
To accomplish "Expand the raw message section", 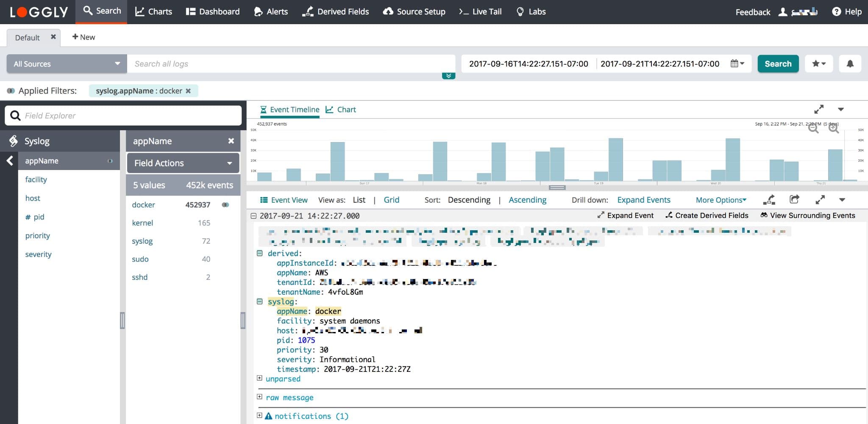I will coord(259,397).
